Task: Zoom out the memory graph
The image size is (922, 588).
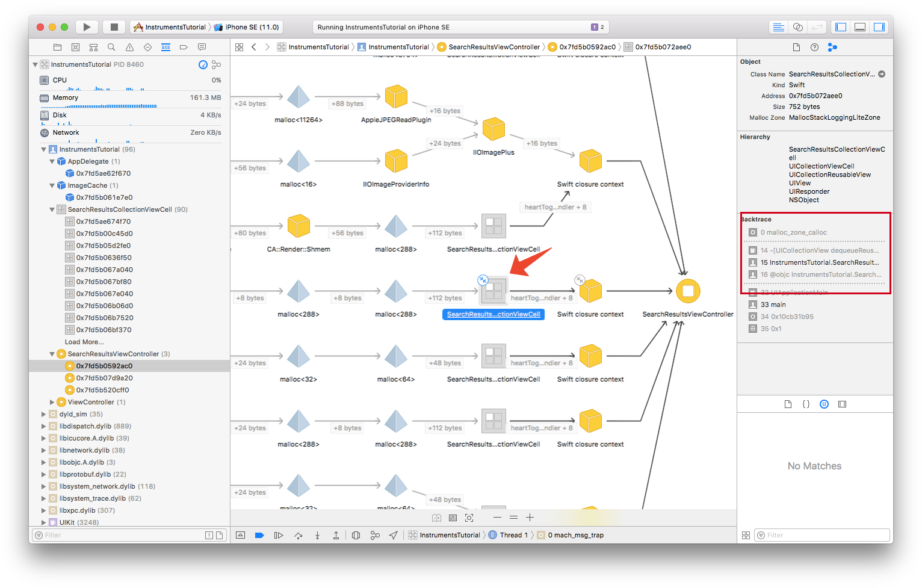Action: click(x=497, y=518)
